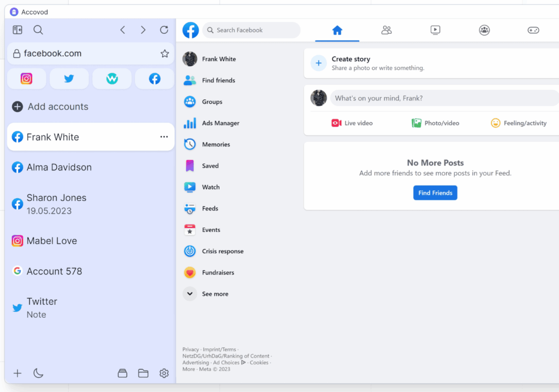
Task: Open the Ad Choices footer link
Action: [x=230, y=363]
